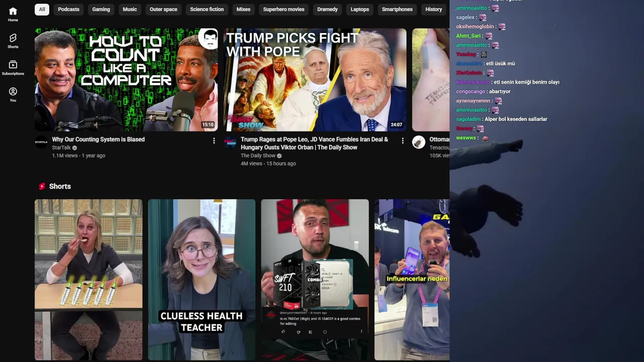This screenshot has height=362, width=644.
Task: Filter by Music chip
Action: 130,9
